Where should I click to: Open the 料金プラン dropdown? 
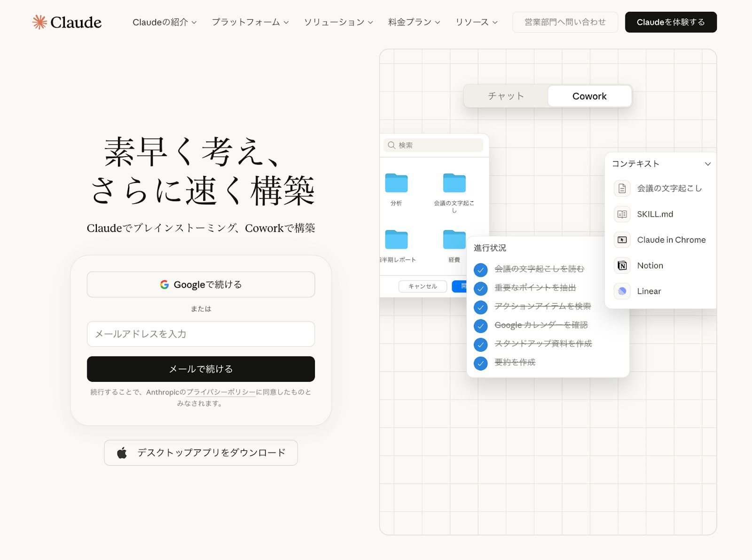(x=413, y=22)
